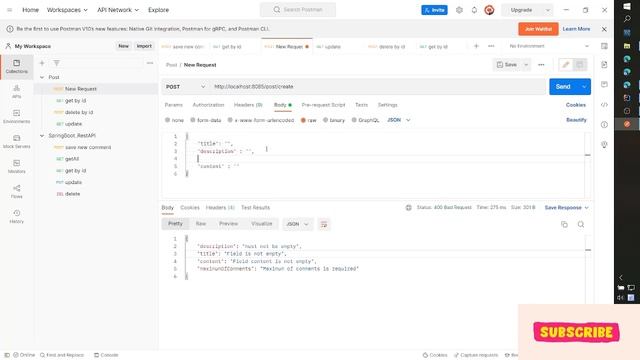Select the raw body type radio

(x=303, y=120)
